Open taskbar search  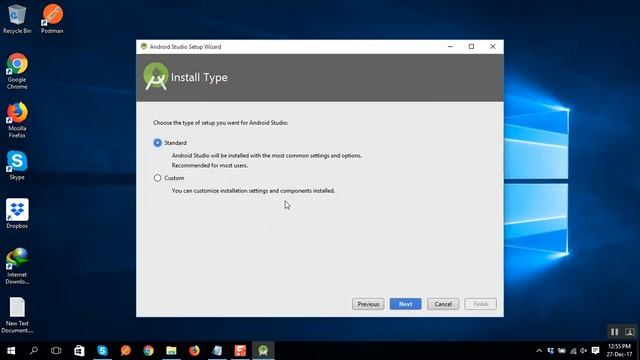click(x=33, y=351)
